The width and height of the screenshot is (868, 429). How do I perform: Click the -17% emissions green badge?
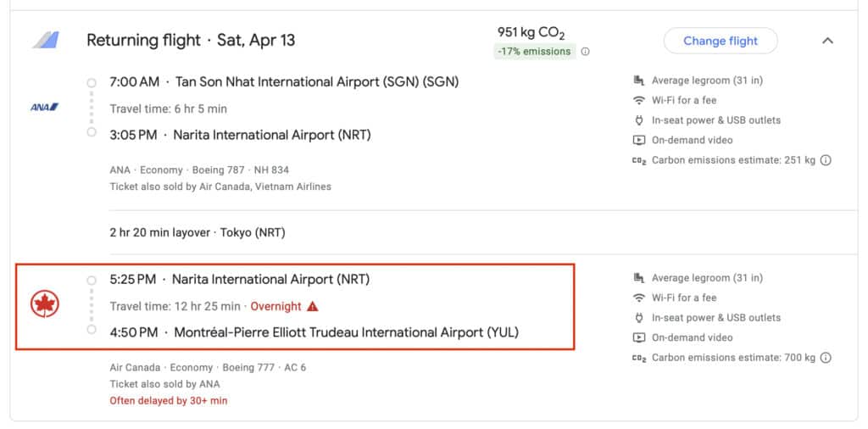(534, 52)
